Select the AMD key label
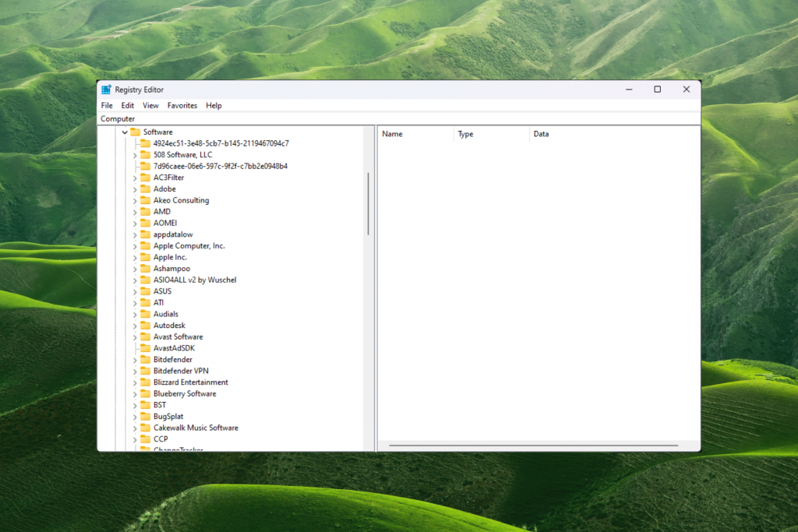 coord(162,212)
